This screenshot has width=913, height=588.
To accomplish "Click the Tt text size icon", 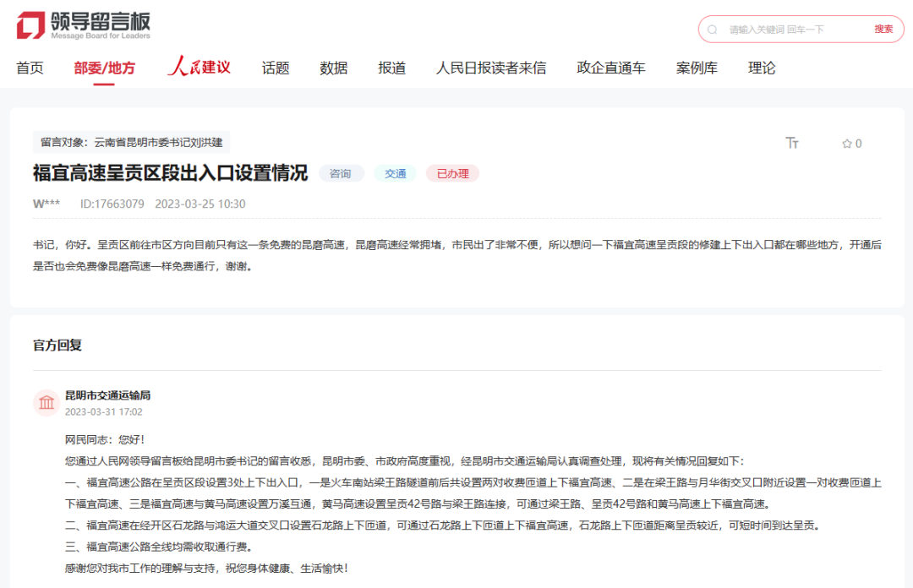I will tap(792, 143).
